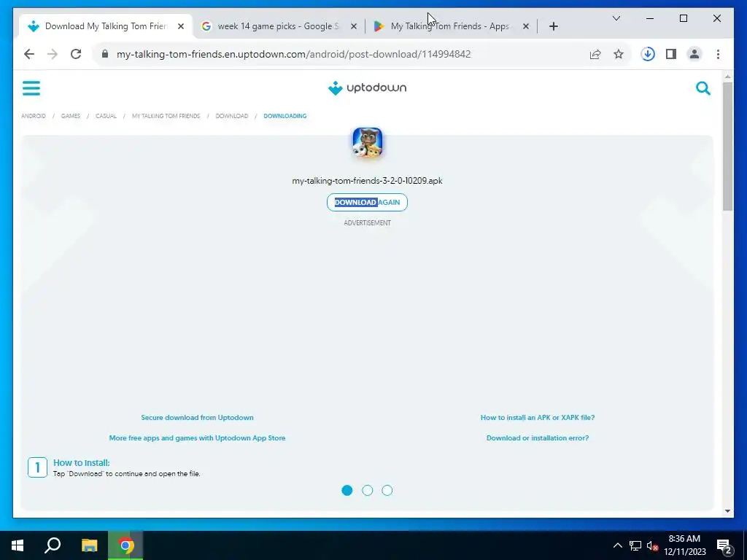Show hidden system tray icons
The image size is (747, 560).
pyautogui.click(x=617, y=545)
